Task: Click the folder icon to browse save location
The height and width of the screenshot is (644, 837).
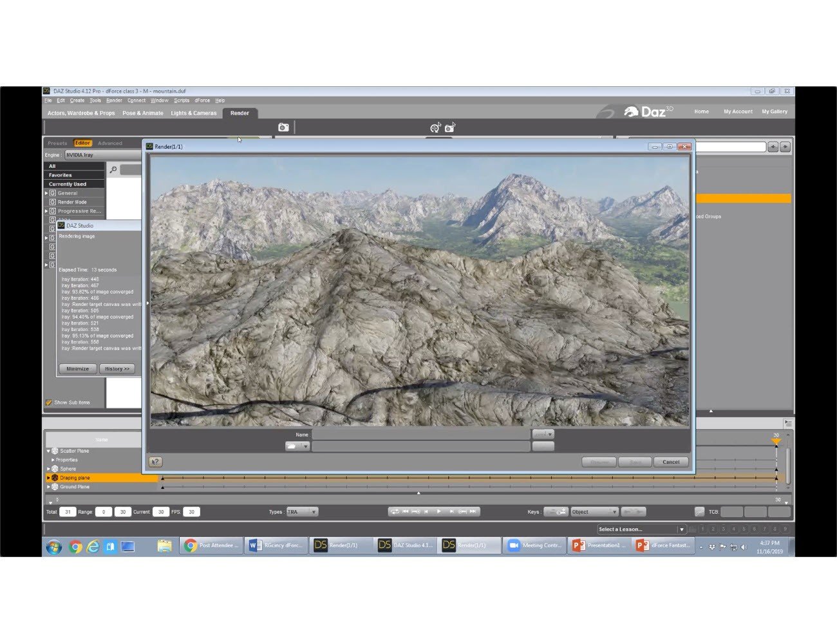Action: point(292,446)
